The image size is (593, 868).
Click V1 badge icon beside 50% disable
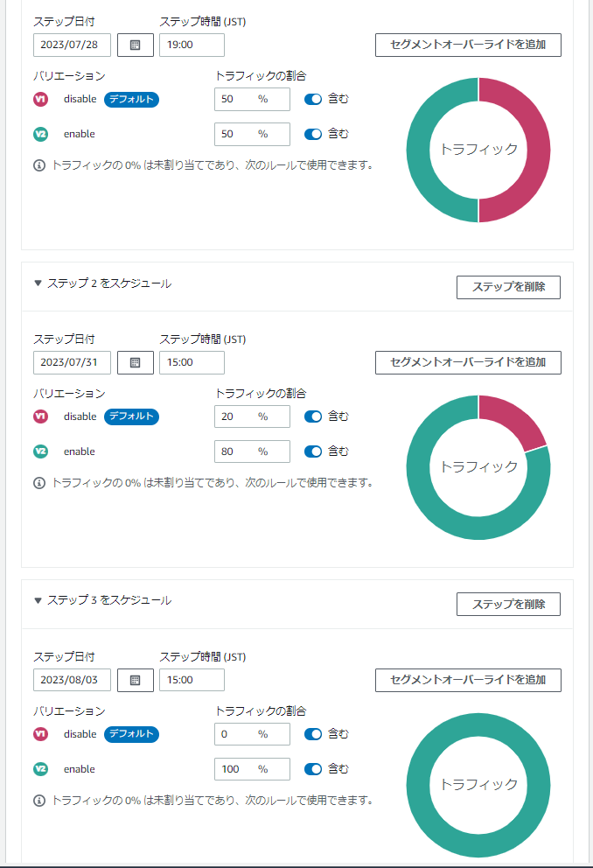(40, 99)
